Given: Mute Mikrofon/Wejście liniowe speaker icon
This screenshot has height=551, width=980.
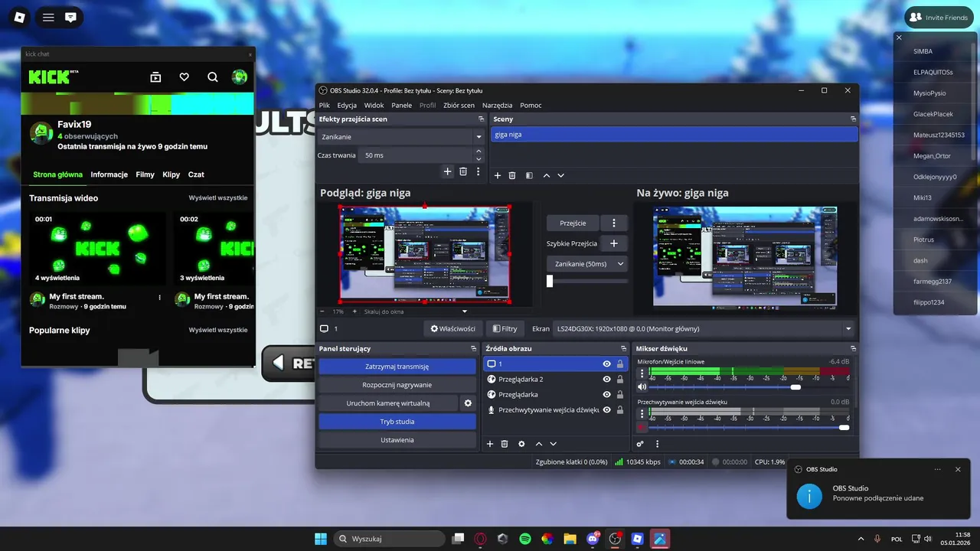Looking at the screenshot, I should [x=642, y=387].
